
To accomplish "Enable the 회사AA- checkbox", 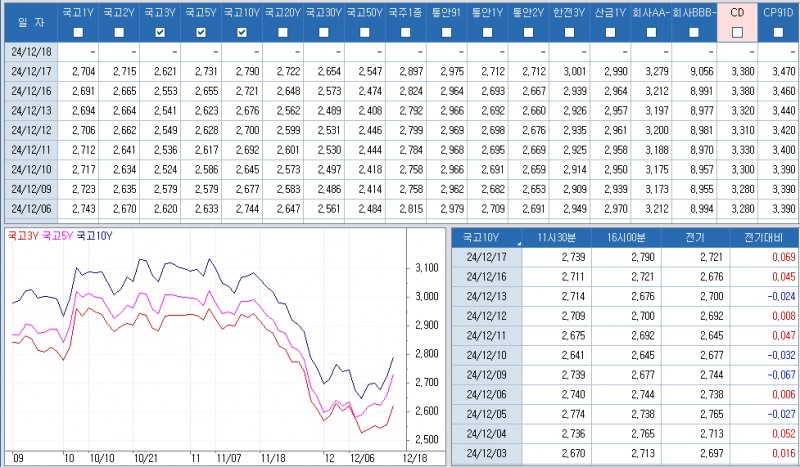I will point(650,33).
